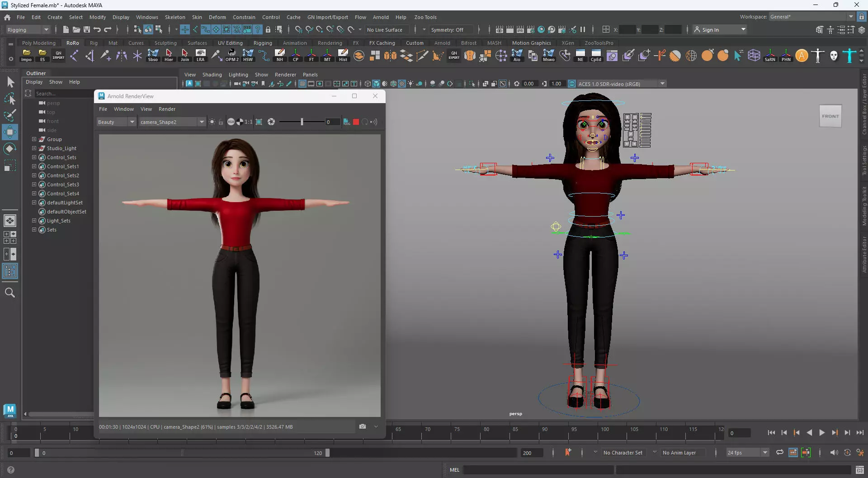
Task: Toggle snap to grids icon in status line
Action: tap(298, 30)
